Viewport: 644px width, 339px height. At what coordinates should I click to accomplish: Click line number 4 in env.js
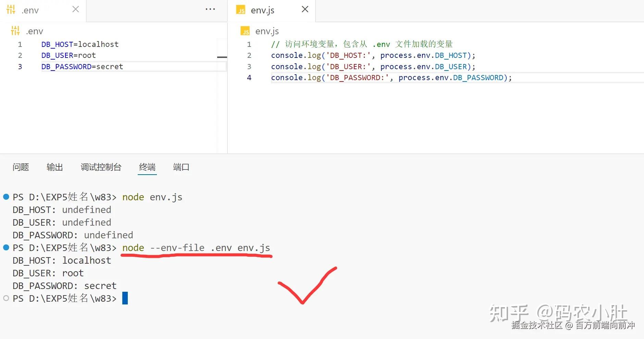coord(249,77)
